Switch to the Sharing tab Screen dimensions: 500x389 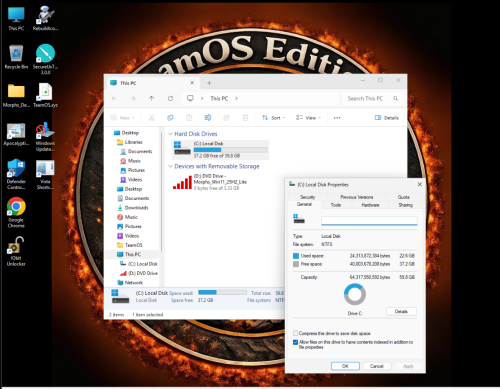click(x=406, y=205)
